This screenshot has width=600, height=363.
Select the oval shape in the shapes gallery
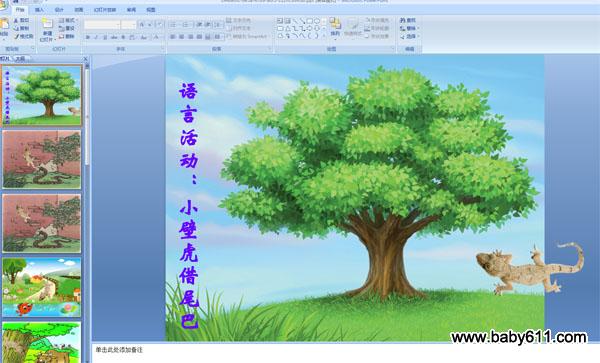pos(316,20)
